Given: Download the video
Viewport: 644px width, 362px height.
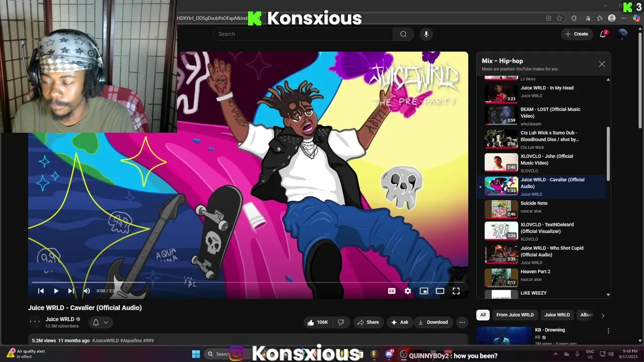Looking at the screenshot, I should click(433, 322).
